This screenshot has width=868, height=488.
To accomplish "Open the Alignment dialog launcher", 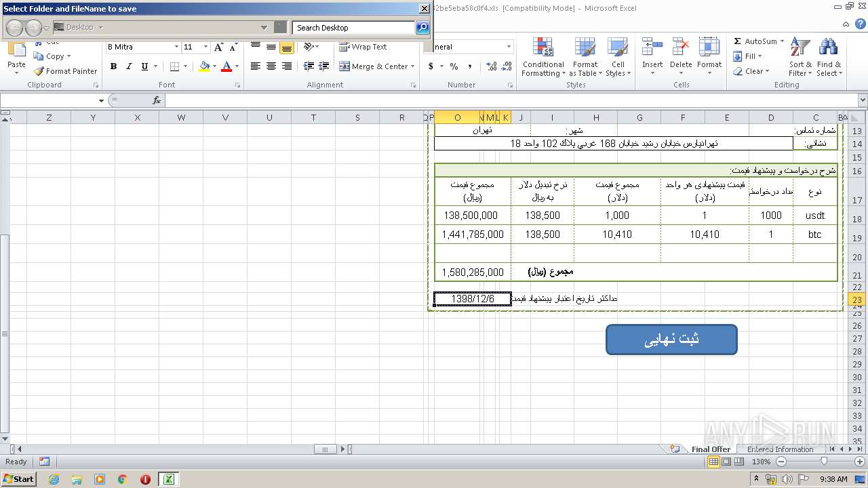I will point(413,85).
